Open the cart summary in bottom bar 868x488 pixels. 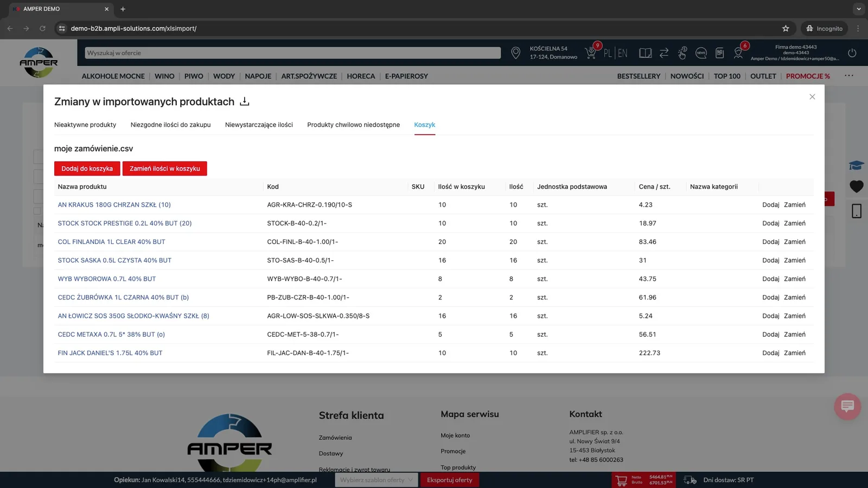pos(644,480)
